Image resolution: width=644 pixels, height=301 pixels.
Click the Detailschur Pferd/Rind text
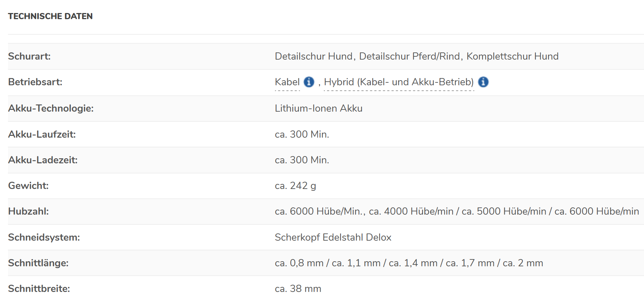click(x=409, y=56)
